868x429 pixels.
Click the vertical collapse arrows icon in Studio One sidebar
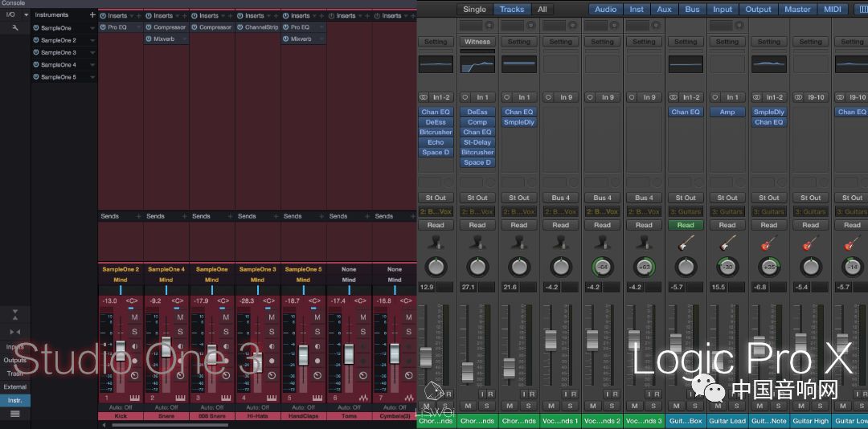(x=15, y=315)
